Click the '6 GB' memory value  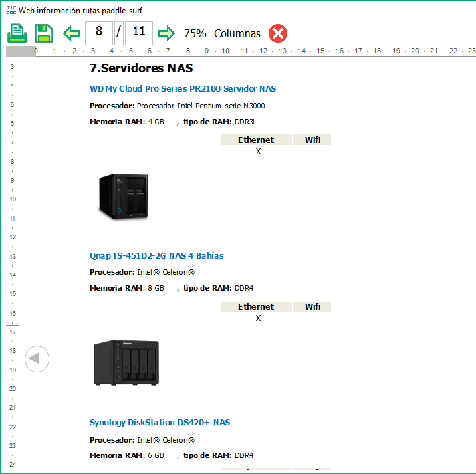click(156, 455)
